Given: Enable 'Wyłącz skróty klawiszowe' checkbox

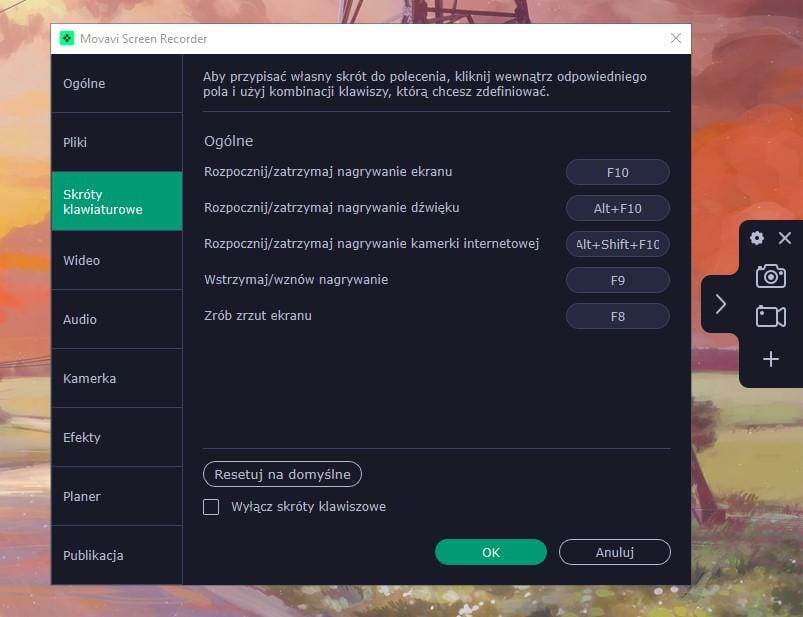Looking at the screenshot, I should point(211,507).
